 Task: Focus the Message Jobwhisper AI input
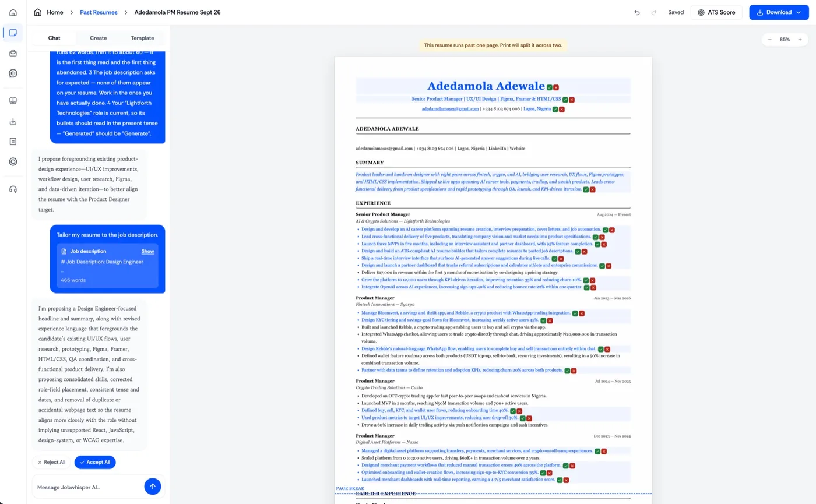(x=87, y=487)
